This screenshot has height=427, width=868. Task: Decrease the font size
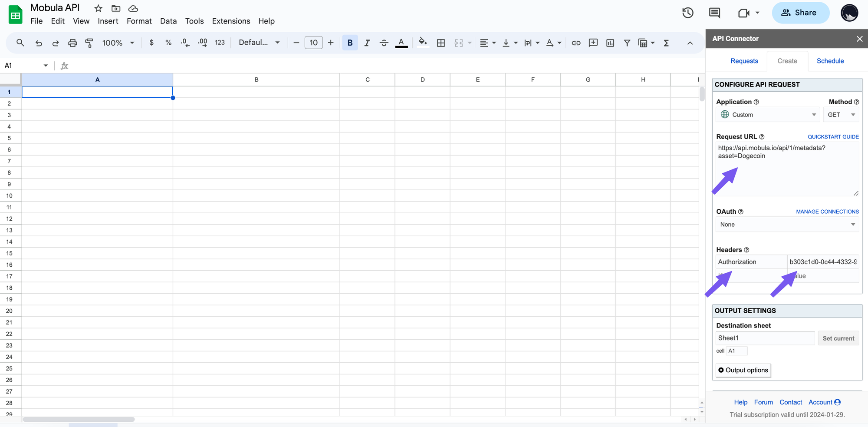click(296, 43)
